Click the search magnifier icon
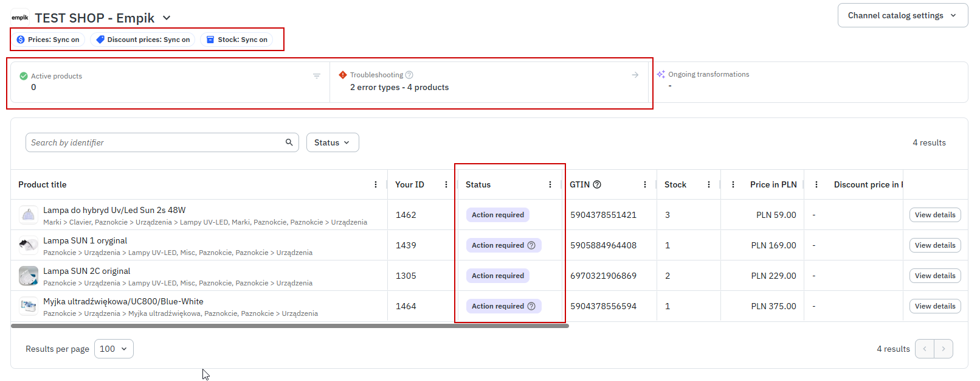Image resolution: width=980 pixels, height=381 pixels. tap(289, 142)
